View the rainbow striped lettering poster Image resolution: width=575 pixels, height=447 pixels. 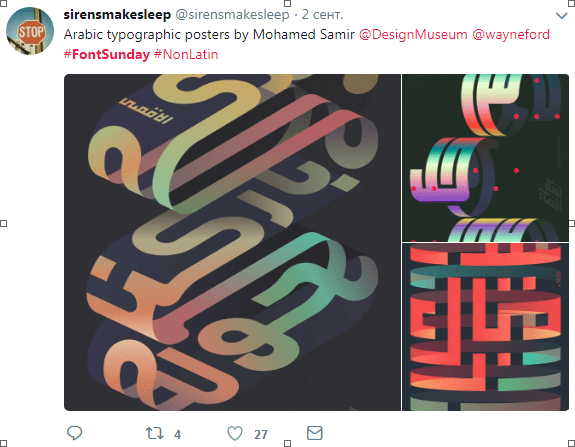click(486, 158)
